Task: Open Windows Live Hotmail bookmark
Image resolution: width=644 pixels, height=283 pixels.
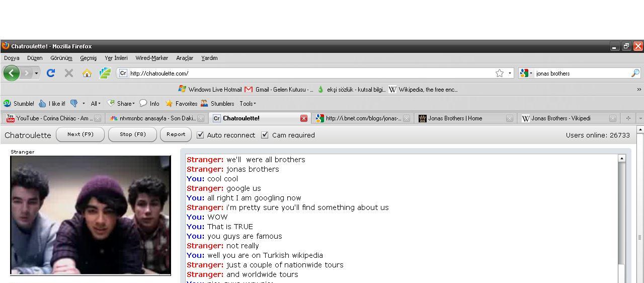Action: 210,89
